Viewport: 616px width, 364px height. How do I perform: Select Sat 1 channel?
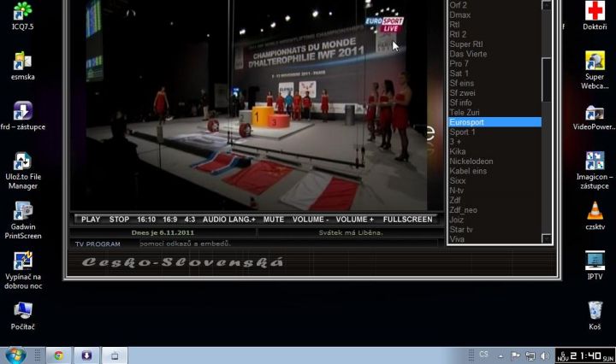pyautogui.click(x=459, y=73)
